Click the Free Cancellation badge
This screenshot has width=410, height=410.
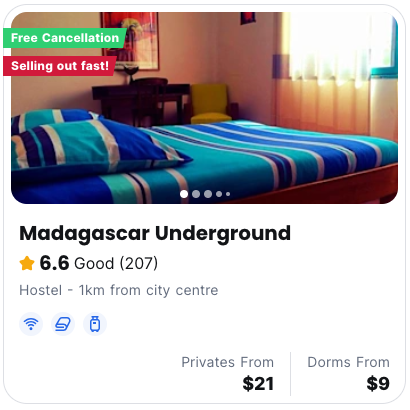(65, 38)
